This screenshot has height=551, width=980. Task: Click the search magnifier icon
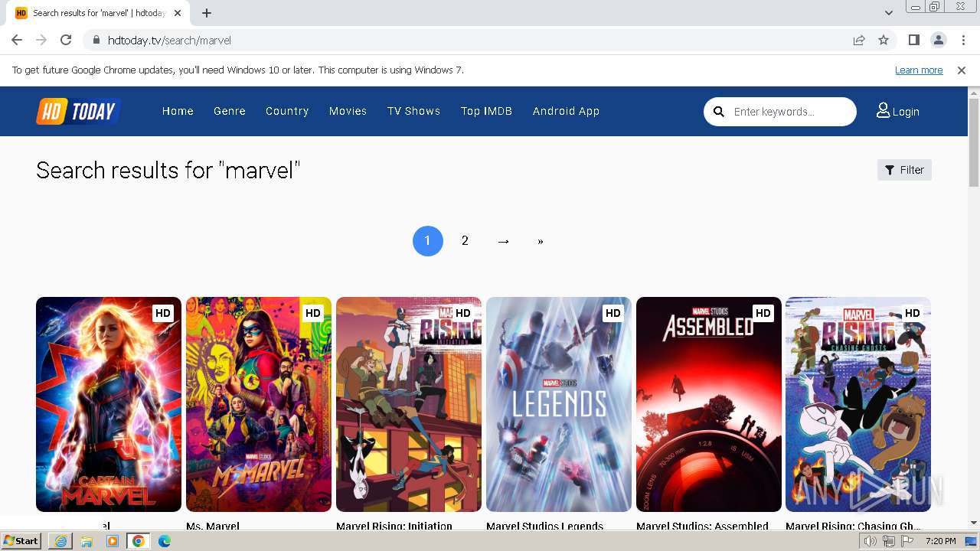point(719,112)
